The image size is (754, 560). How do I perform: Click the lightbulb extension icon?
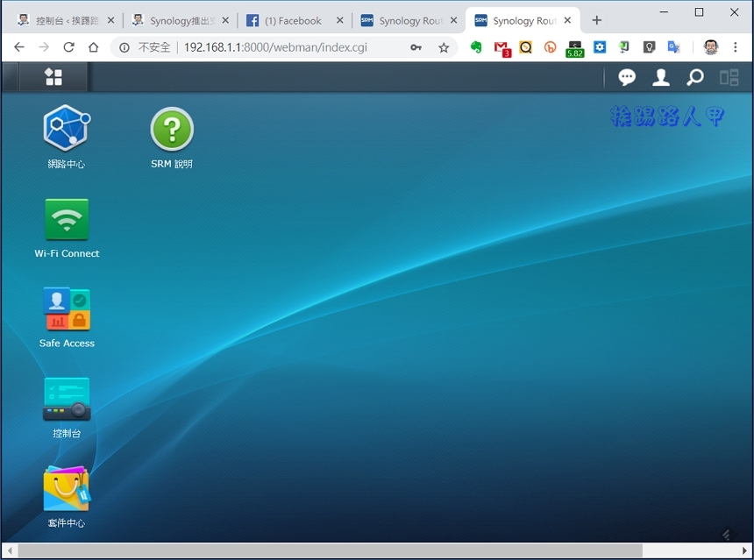(649, 47)
